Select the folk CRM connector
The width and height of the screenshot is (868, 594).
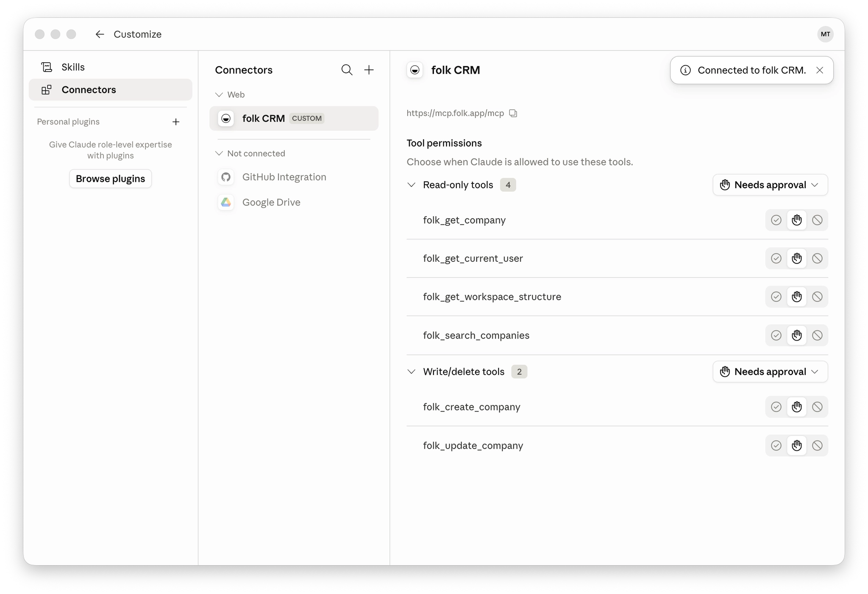(x=294, y=119)
